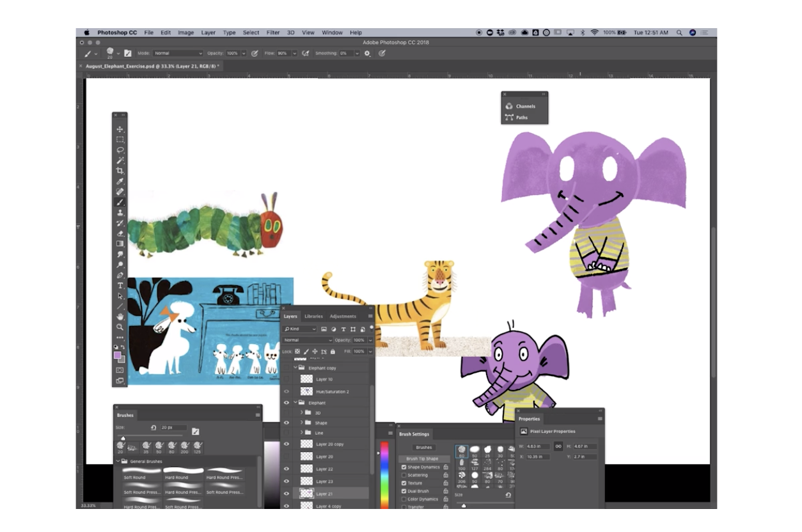Select the Clone Stamp tool
The height and width of the screenshot is (532, 802).
coord(120,212)
